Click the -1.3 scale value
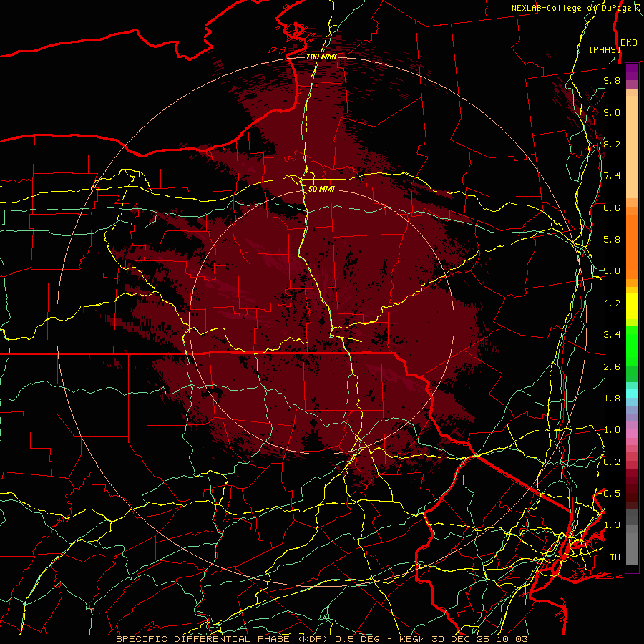644x644 pixels. [609, 525]
